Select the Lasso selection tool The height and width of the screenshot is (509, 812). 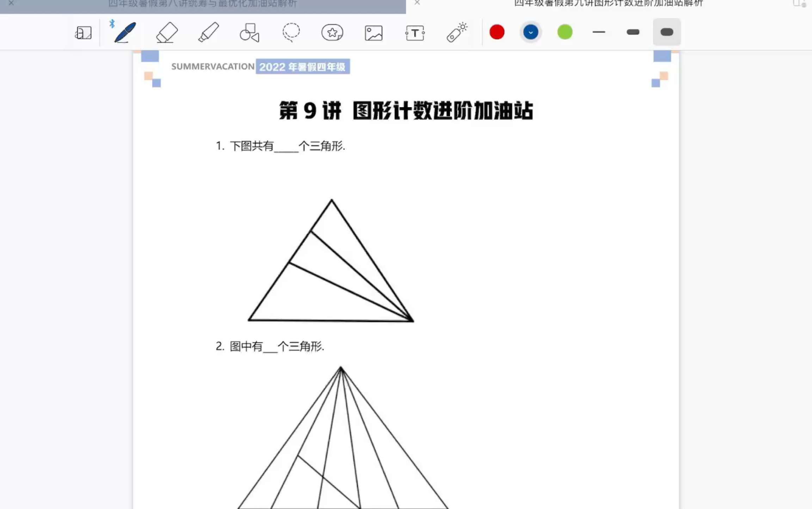pyautogui.click(x=291, y=32)
